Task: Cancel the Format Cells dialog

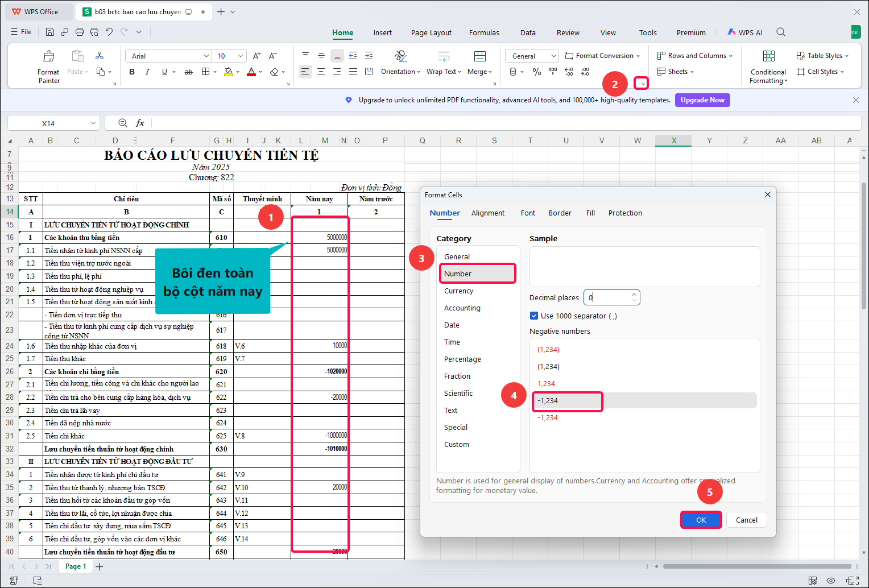Action: [x=747, y=520]
